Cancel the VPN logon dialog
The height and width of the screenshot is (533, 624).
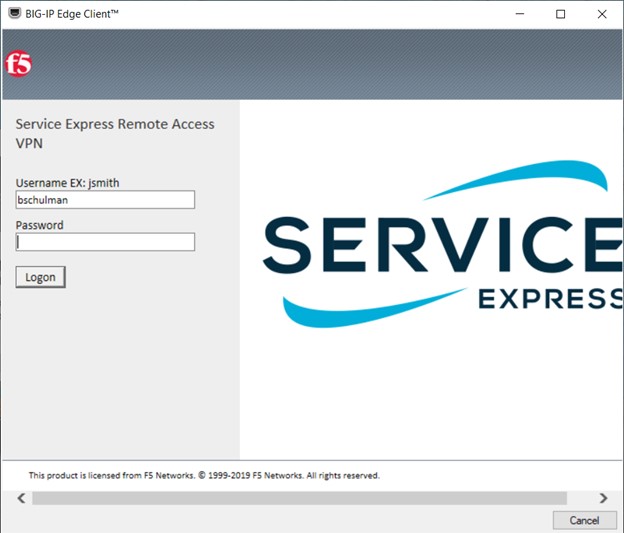point(584,520)
